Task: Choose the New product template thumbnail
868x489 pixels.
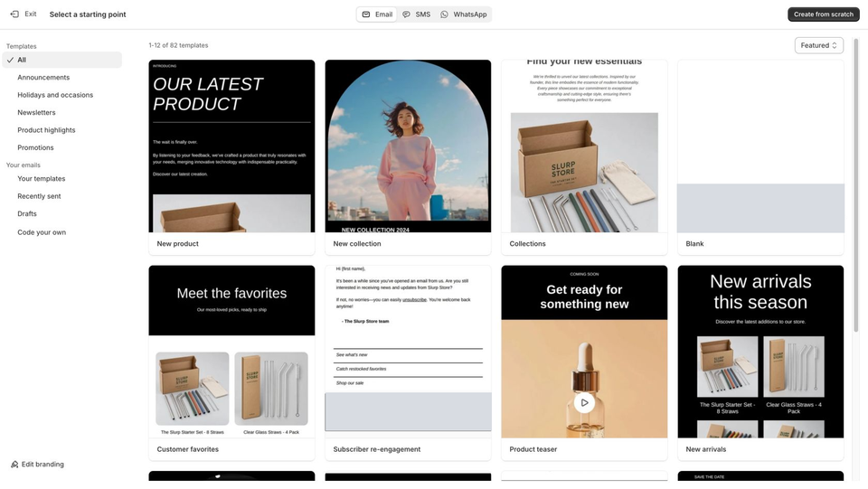Action: click(231, 146)
